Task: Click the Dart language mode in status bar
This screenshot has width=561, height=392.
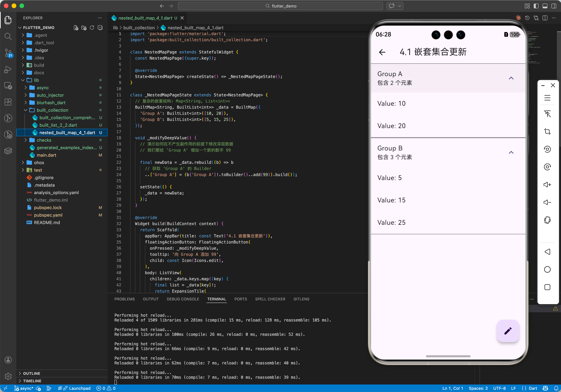Action: (533, 388)
